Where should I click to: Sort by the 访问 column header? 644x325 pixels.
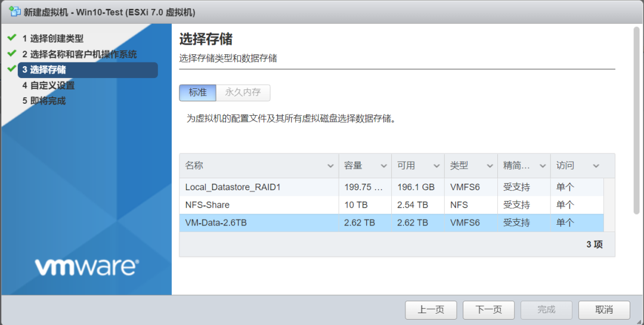point(565,166)
